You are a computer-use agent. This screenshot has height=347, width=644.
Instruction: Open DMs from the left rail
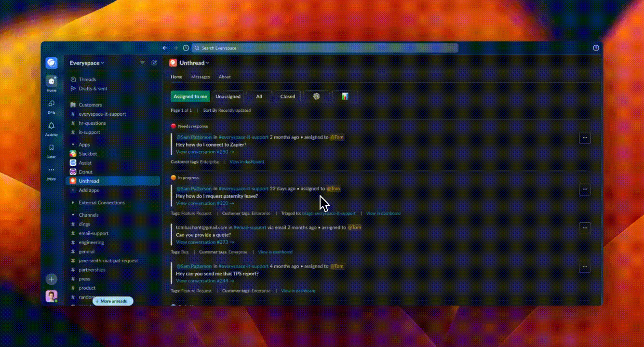[x=52, y=107]
